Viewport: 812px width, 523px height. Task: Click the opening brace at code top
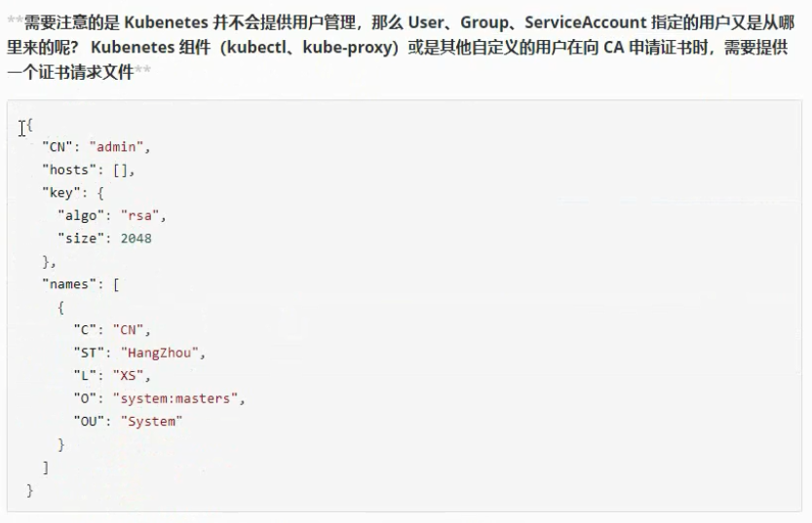(30, 125)
